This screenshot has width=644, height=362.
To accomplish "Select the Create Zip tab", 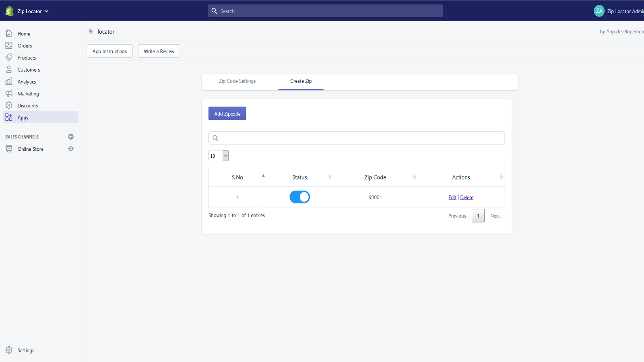I will [301, 81].
